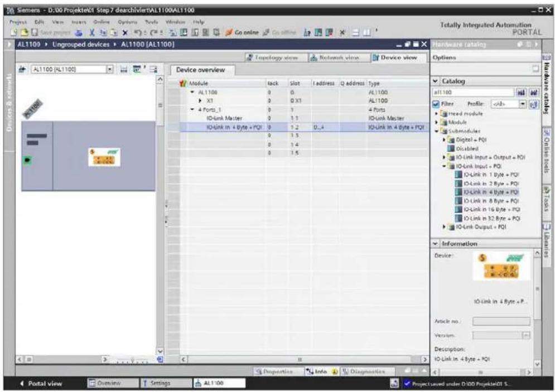Click the rightmost icon in the device view toolbar
The height and width of the screenshot is (392, 555).
(x=153, y=69)
